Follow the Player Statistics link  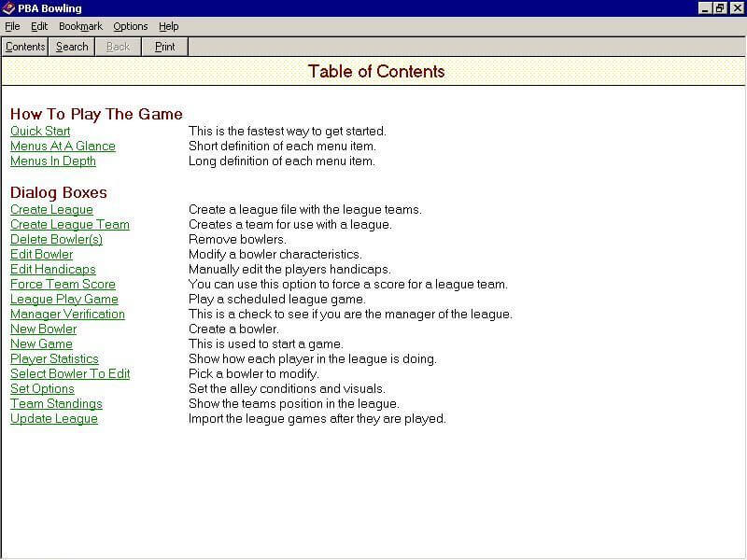tap(54, 359)
